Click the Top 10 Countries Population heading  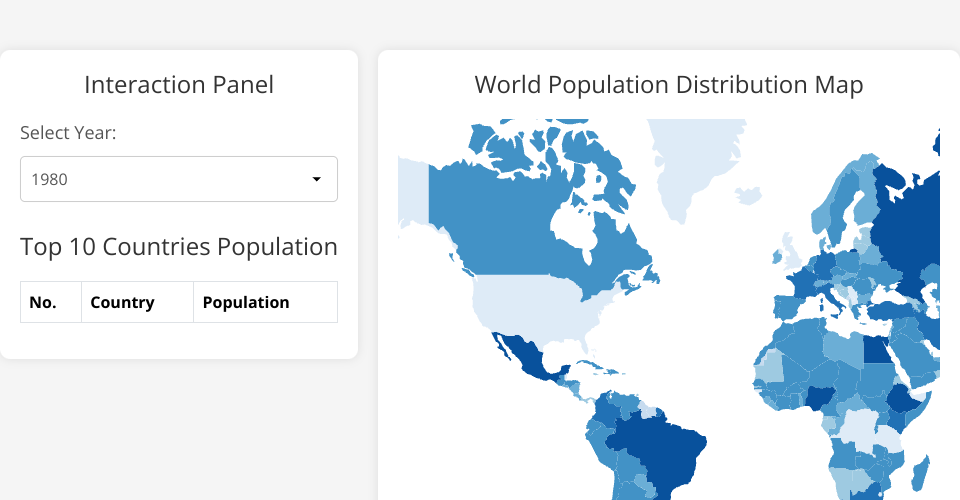pyautogui.click(x=179, y=247)
